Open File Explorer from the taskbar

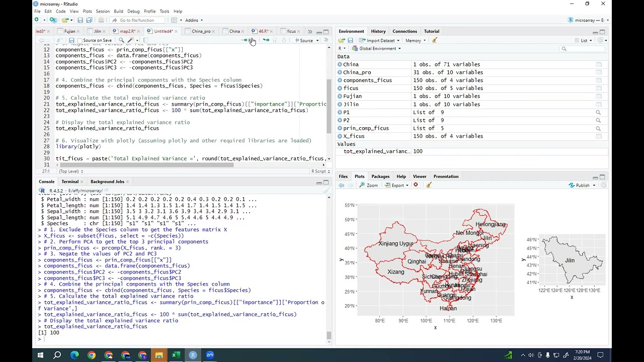tap(159, 355)
